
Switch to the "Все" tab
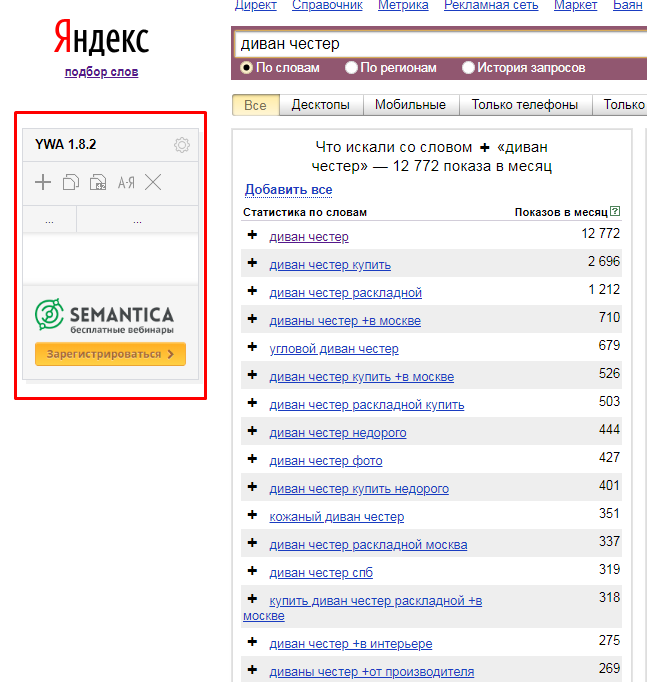[x=256, y=105]
